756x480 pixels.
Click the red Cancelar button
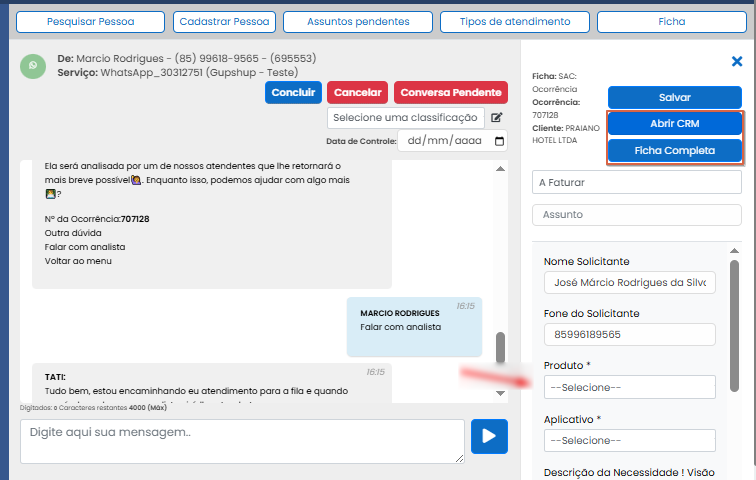[x=357, y=92]
